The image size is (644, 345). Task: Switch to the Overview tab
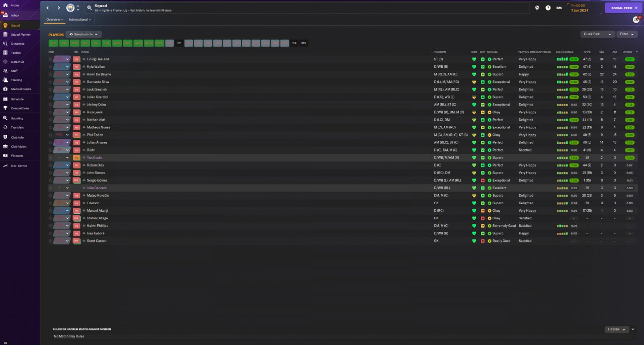(x=54, y=20)
